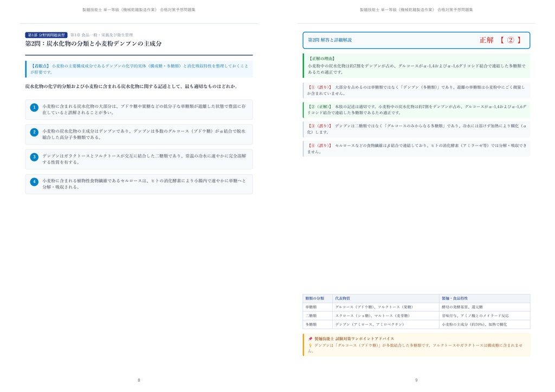Click explanation row 【④（誤り）】

click(x=417, y=148)
